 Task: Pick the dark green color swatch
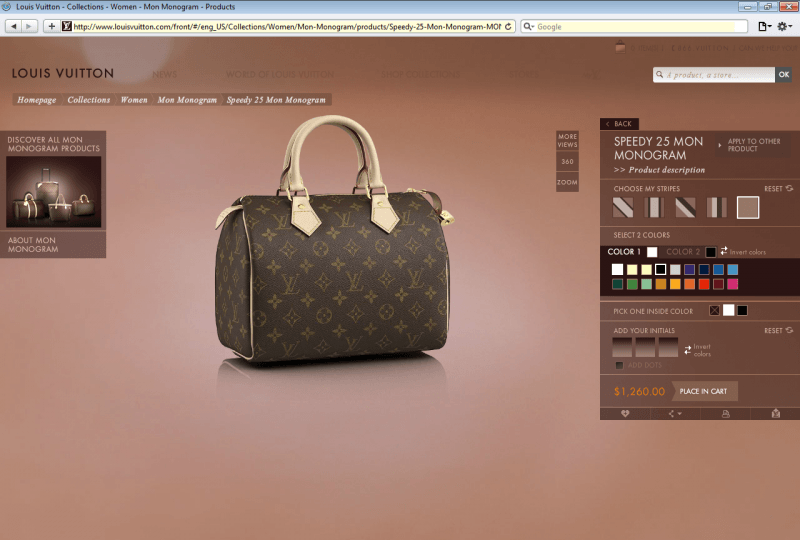tap(617, 284)
